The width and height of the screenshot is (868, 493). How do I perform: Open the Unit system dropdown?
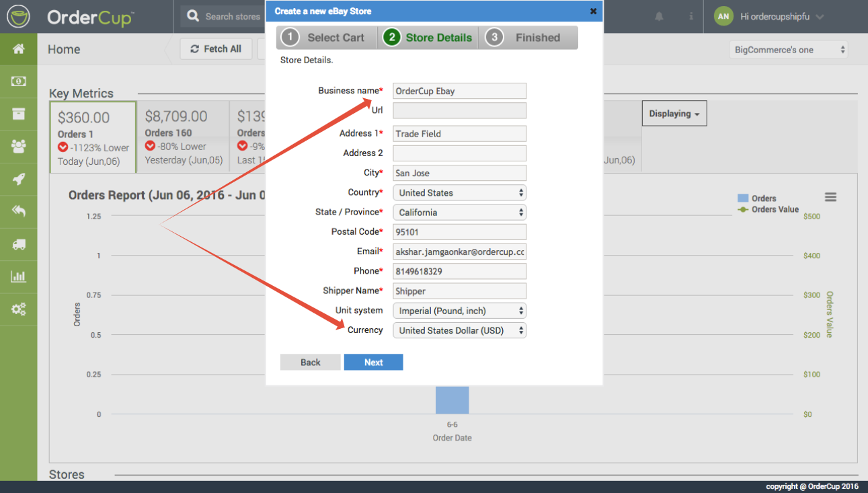point(459,311)
